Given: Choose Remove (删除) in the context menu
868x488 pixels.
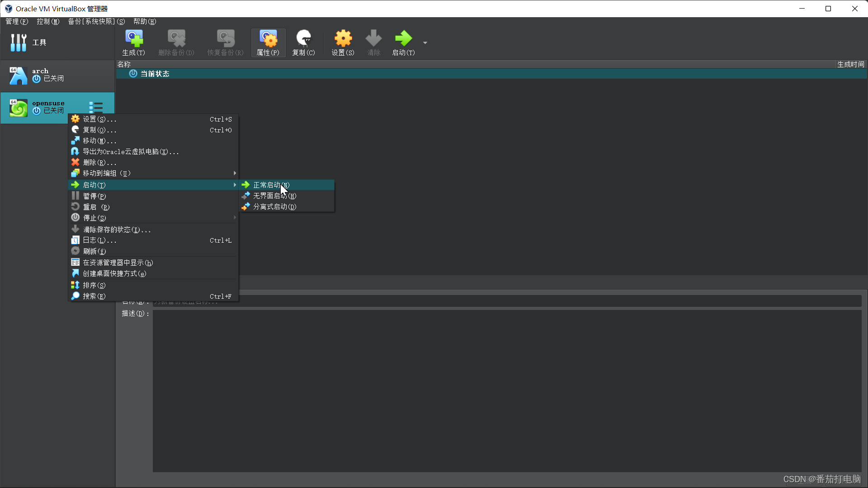Looking at the screenshot, I should 153,163.
